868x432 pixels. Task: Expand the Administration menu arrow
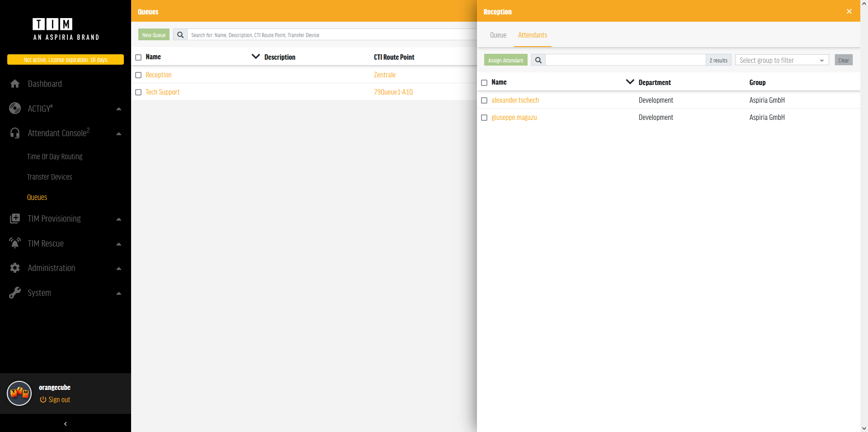click(119, 268)
